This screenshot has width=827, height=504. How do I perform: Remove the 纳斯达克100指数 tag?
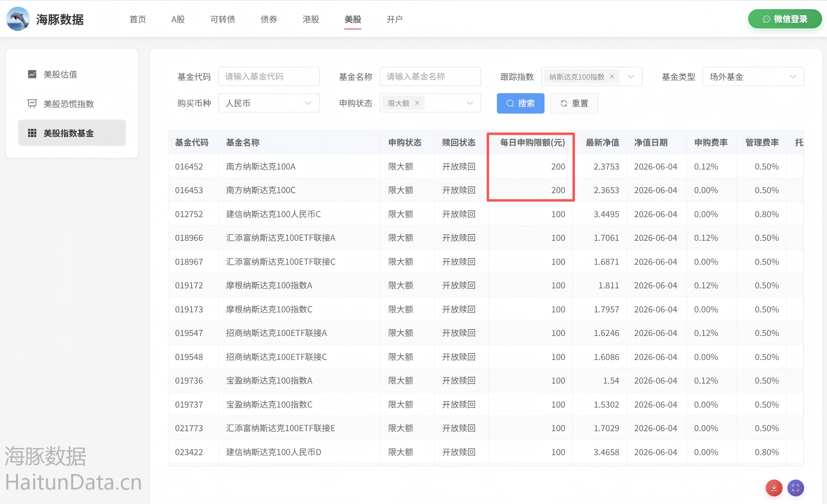612,76
